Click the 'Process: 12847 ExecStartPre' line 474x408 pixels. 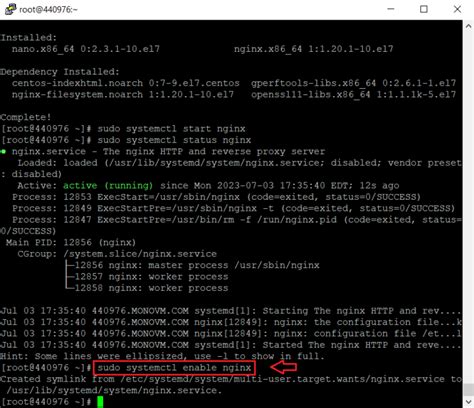[237, 220]
